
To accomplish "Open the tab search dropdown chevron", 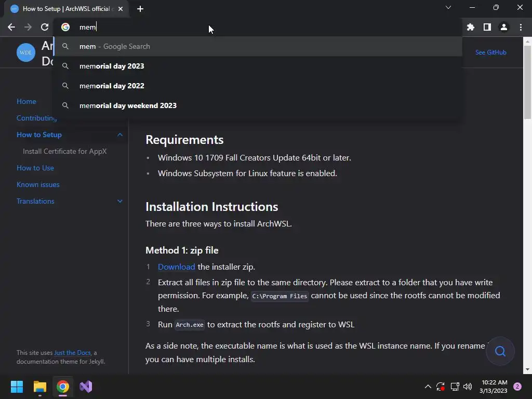I will (448, 8).
